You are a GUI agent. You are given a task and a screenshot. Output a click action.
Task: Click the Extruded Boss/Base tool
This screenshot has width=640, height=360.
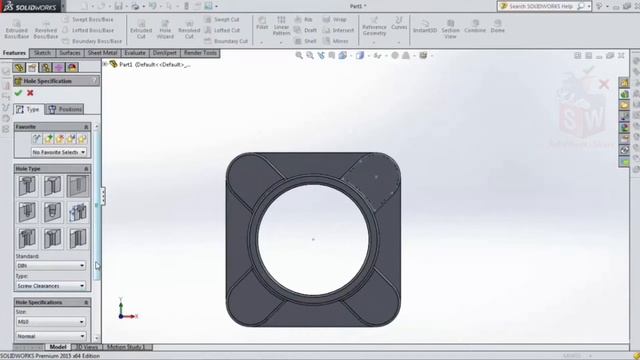[17, 29]
